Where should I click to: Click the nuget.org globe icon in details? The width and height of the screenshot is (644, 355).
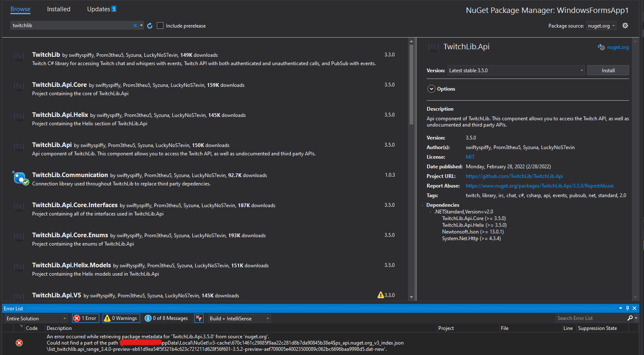pyautogui.click(x=601, y=47)
